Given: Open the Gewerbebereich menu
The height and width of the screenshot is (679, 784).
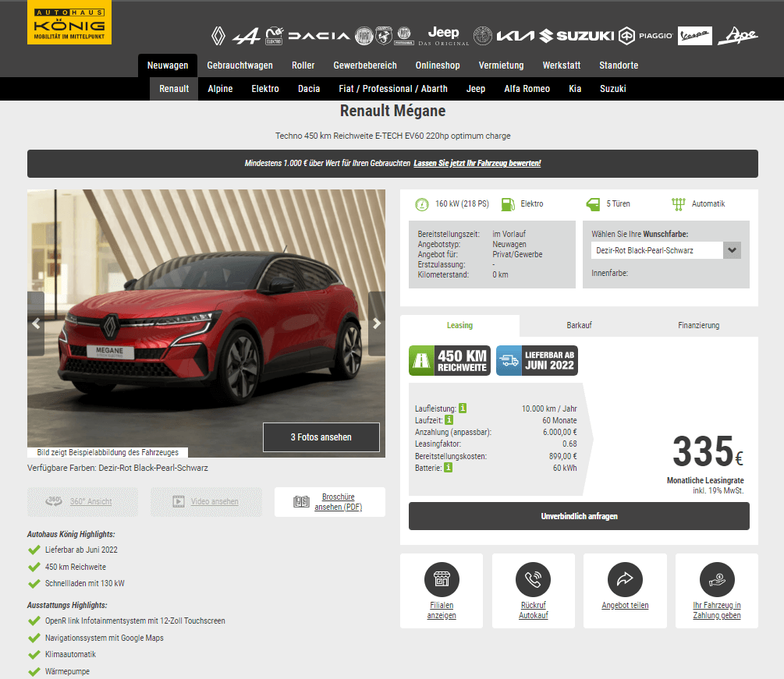Looking at the screenshot, I should (x=365, y=65).
